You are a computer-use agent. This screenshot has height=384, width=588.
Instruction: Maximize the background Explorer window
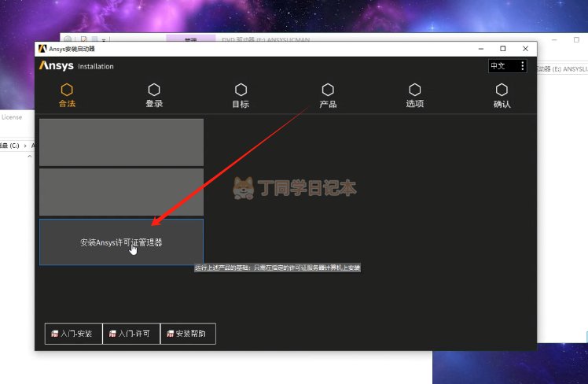[576, 39]
